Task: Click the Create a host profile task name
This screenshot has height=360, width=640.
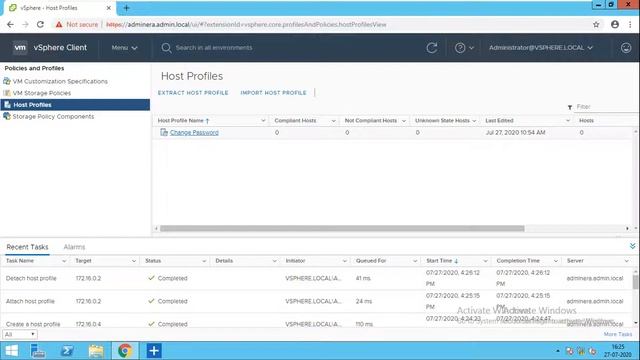Action: click(33, 324)
